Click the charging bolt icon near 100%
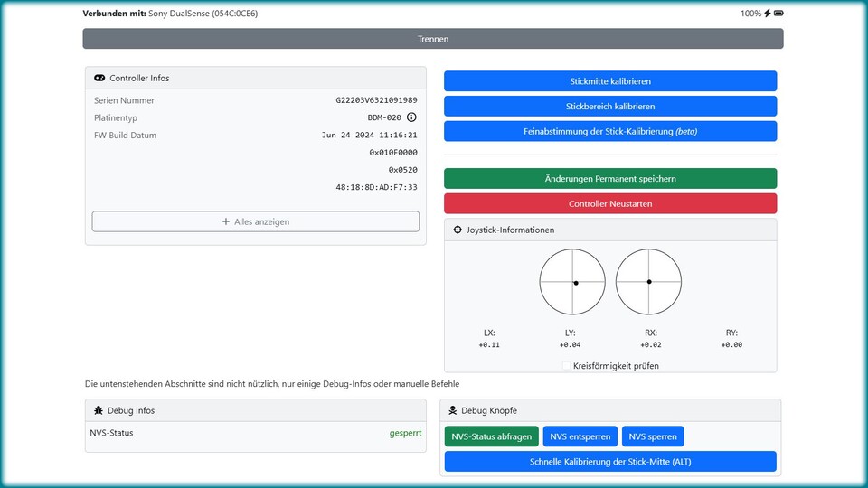 (x=768, y=14)
